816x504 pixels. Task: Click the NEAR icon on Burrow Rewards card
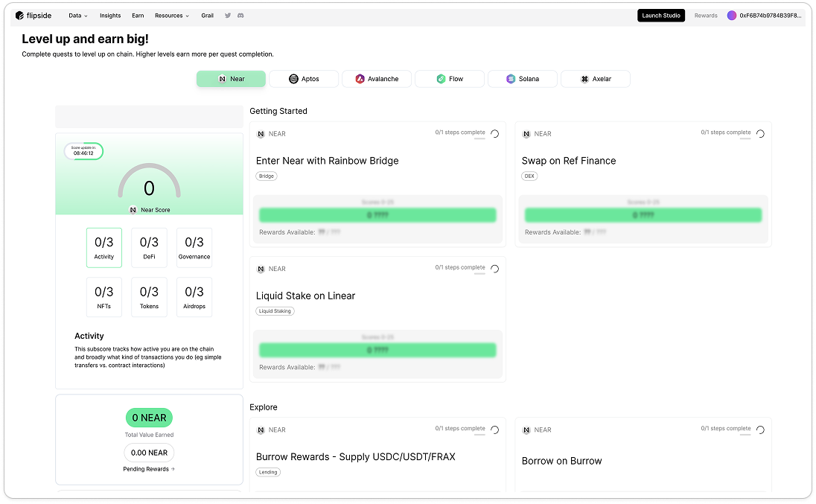(261, 430)
